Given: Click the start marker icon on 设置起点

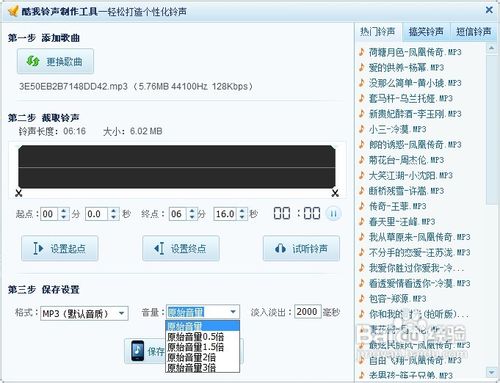Looking at the screenshot, I should coord(38,248).
